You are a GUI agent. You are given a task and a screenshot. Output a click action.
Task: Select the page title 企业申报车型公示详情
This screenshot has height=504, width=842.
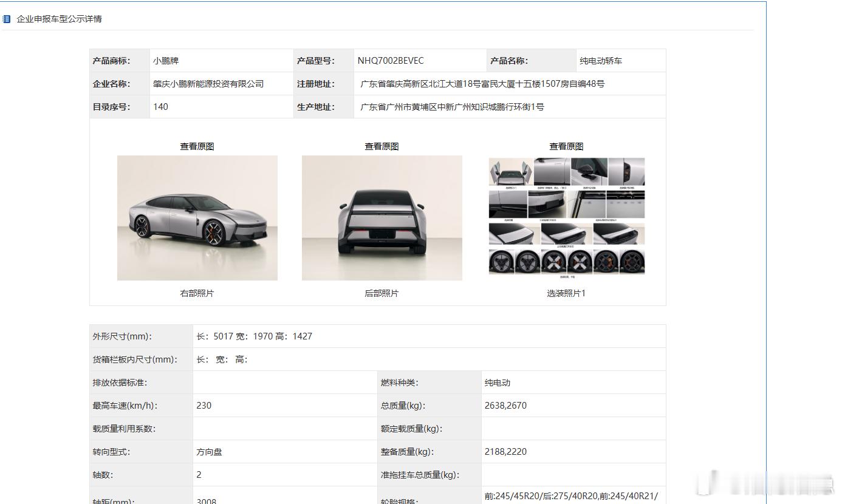(59, 19)
